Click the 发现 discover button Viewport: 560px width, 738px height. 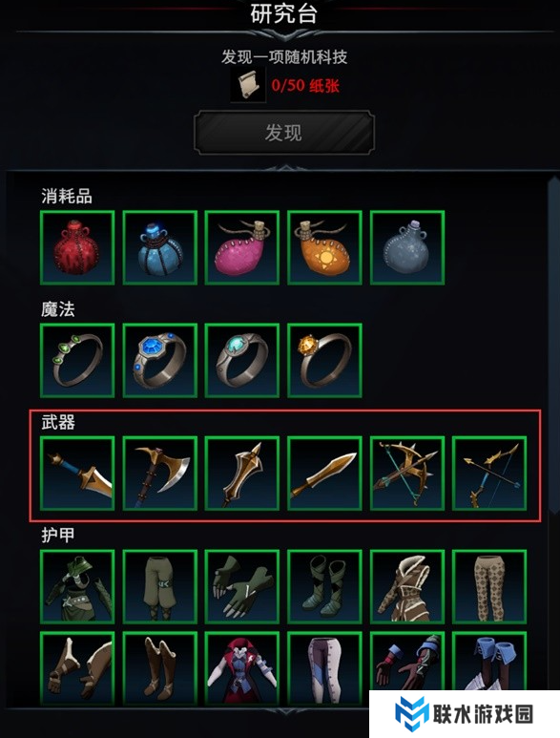click(284, 133)
